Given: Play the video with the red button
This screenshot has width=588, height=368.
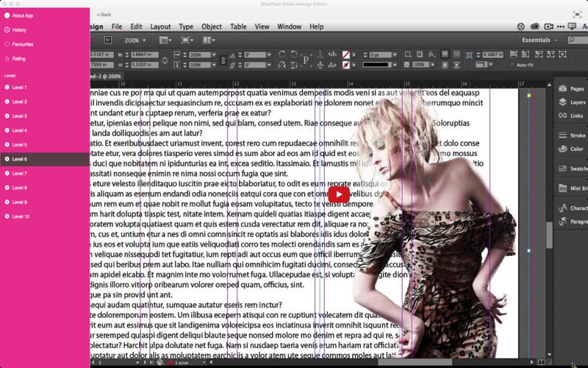Looking at the screenshot, I should click(x=339, y=194).
